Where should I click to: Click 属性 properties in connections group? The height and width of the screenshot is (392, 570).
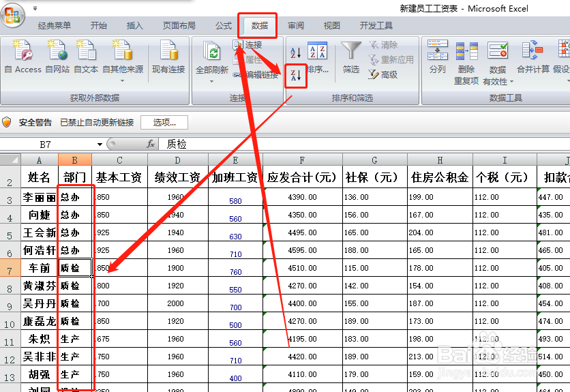pyautogui.click(x=247, y=59)
